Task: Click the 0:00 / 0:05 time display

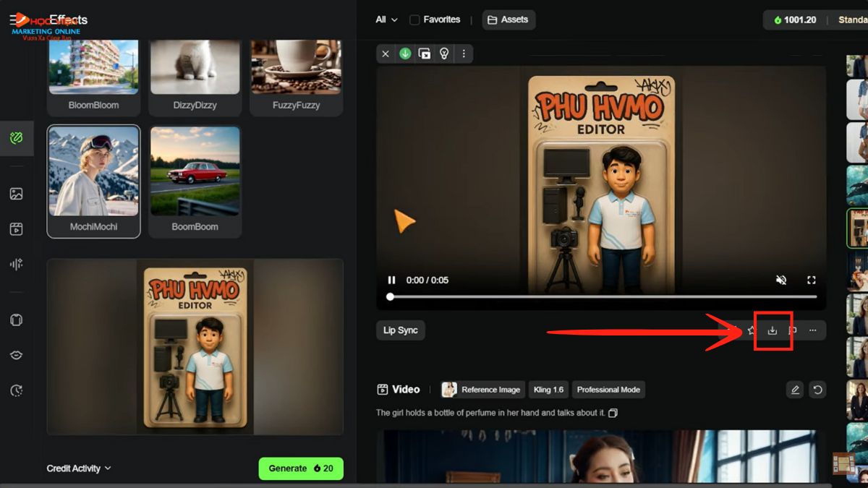Action: [x=427, y=280]
